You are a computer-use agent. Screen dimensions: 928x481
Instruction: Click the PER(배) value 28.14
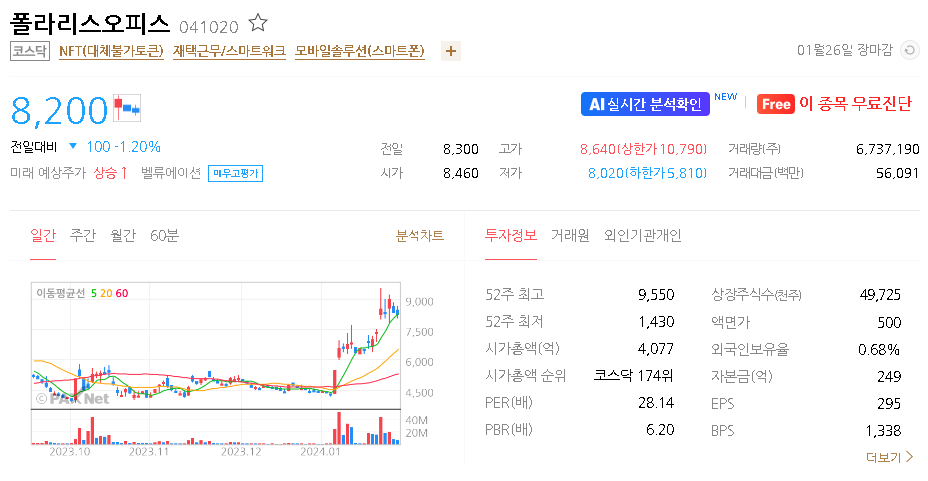(656, 403)
